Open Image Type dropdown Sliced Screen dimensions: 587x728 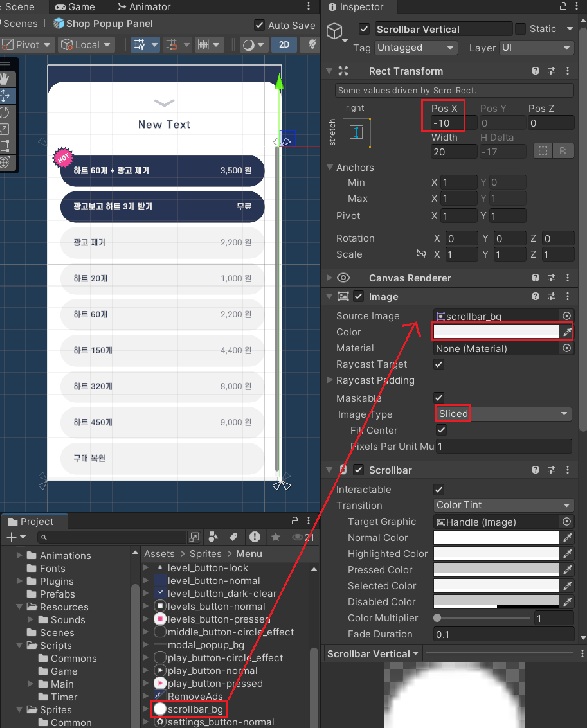pyautogui.click(x=503, y=414)
